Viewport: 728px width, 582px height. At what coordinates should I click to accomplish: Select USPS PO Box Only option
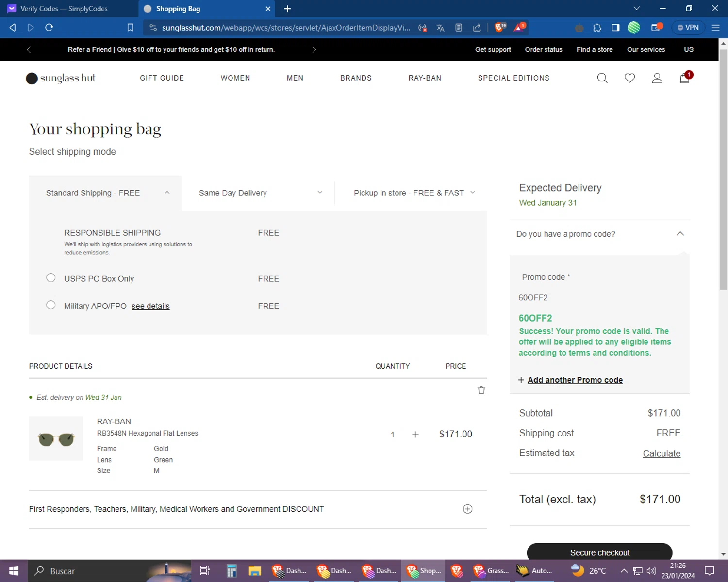click(51, 278)
